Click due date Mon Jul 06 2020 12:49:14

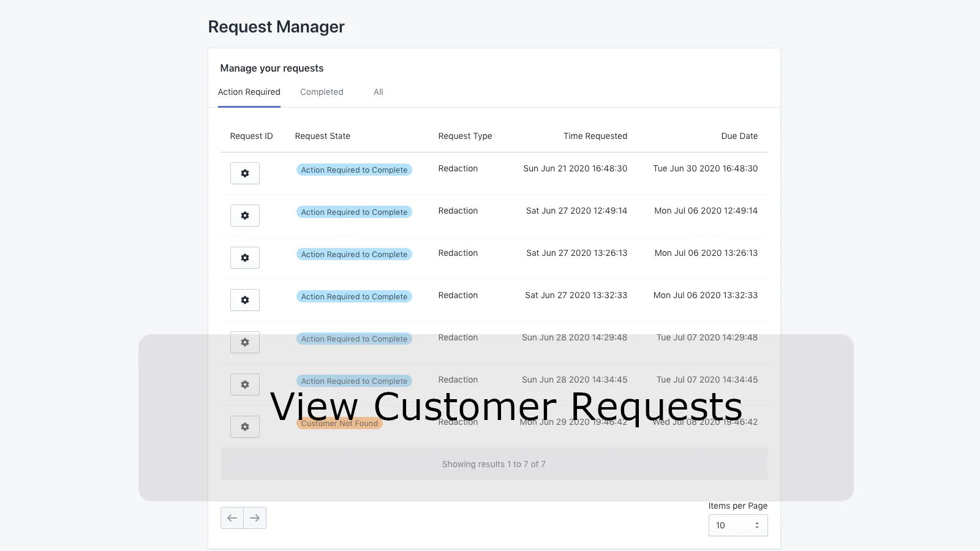pyautogui.click(x=706, y=211)
